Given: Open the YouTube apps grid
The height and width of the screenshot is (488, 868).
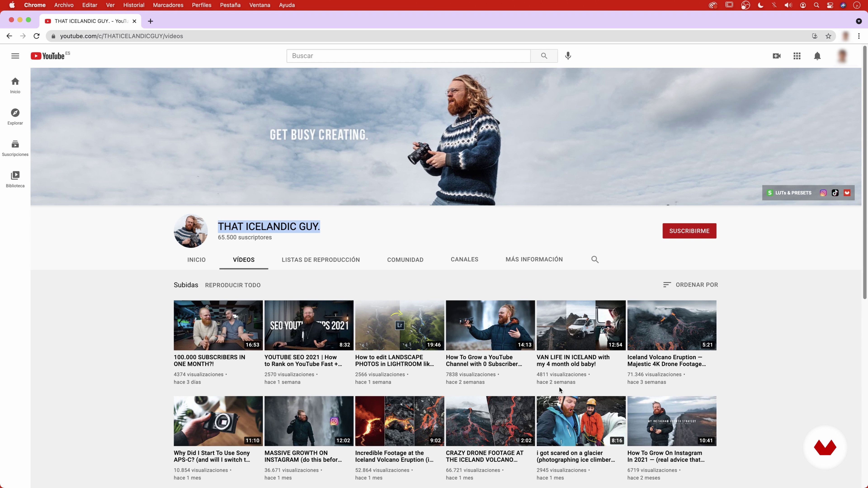Looking at the screenshot, I should tap(797, 56).
